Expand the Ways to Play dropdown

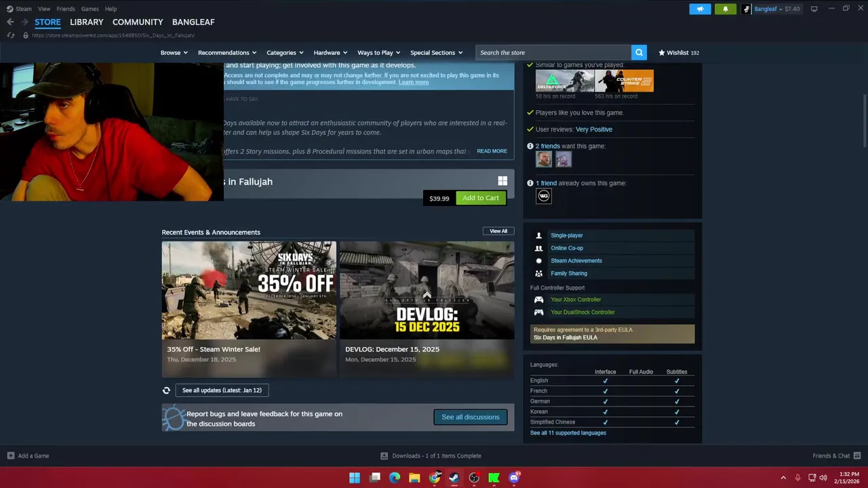point(379,52)
